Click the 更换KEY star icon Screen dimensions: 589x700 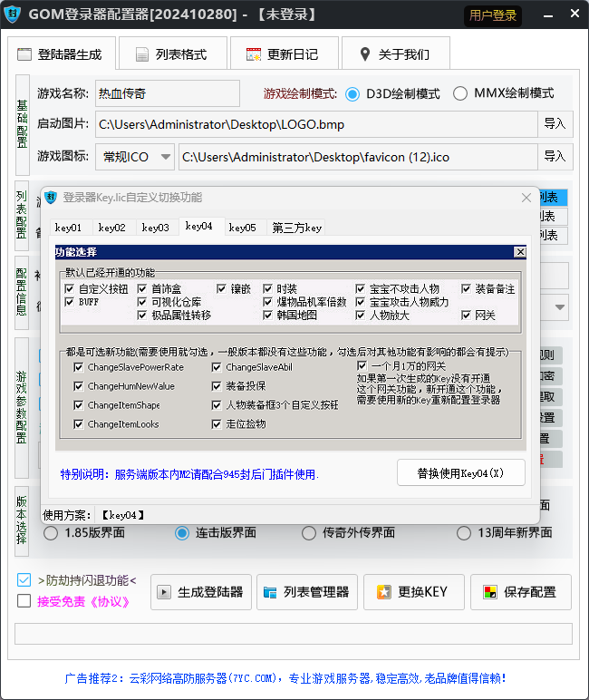click(383, 592)
